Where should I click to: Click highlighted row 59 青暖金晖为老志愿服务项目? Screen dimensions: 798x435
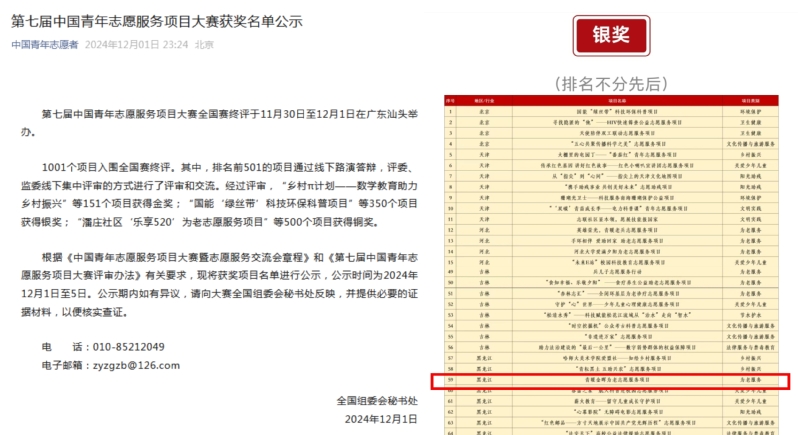(x=611, y=380)
